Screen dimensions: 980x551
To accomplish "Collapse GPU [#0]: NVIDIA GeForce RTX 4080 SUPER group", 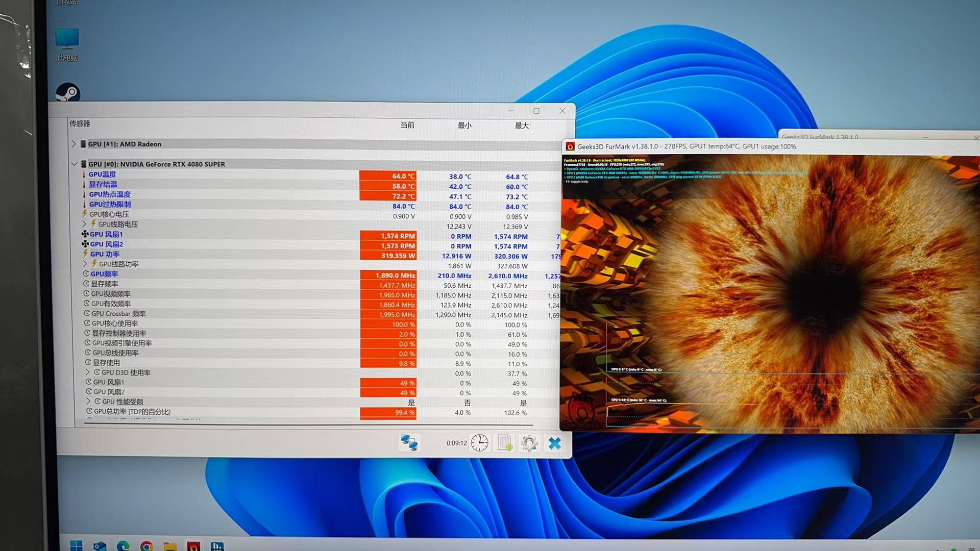I will point(74,164).
